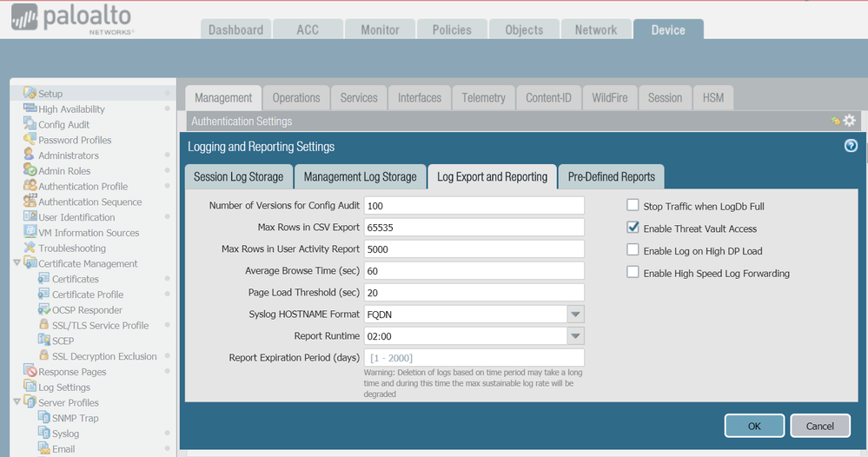Enable Stop Traffic when LogDb Full
Image resolution: width=868 pixels, height=457 pixels.
click(633, 206)
